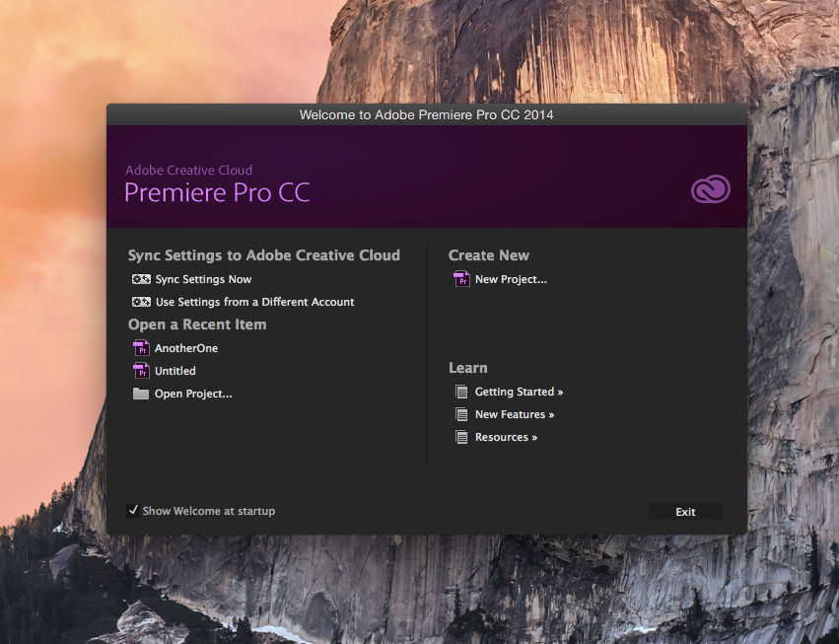Open recent project Untitled
839x644 pixels.
[175, 371]
